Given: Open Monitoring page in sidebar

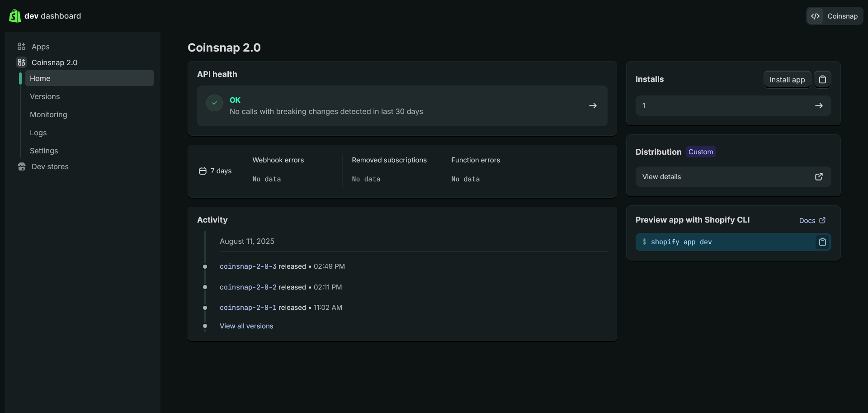Looking at the screenshot, I should pos(48,114).
